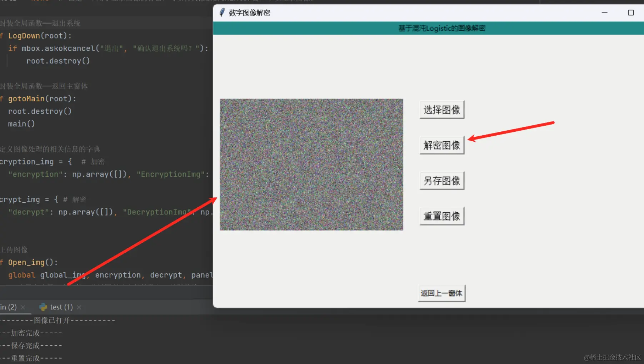Switch to the in (2) console tab
The image size is (644, 364).
pos(9,307)
